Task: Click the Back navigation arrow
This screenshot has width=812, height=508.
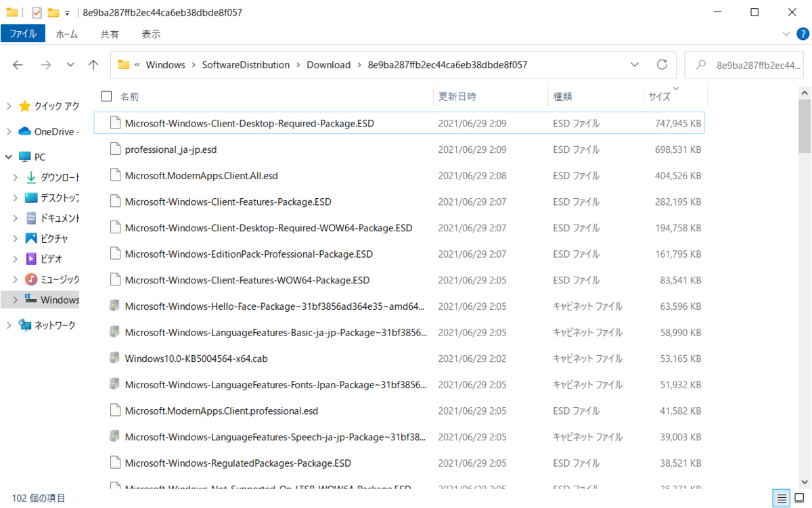Action: pyautogui.click(x=18, y=65)
